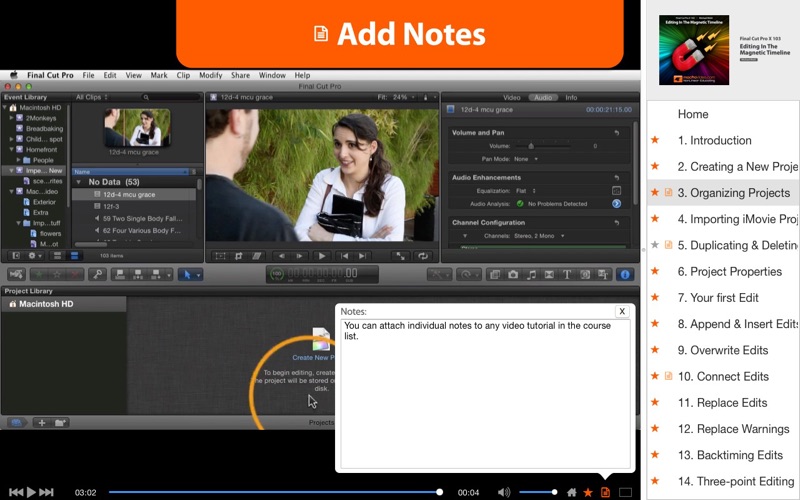Screen dimensions: 800x500
Task: Open the edit options dropdown arrow beside Append
Action: click(169, 274)
